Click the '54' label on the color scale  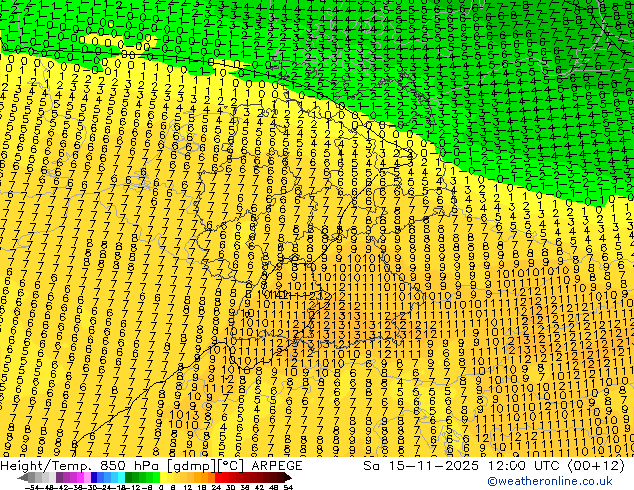[288, 487]
